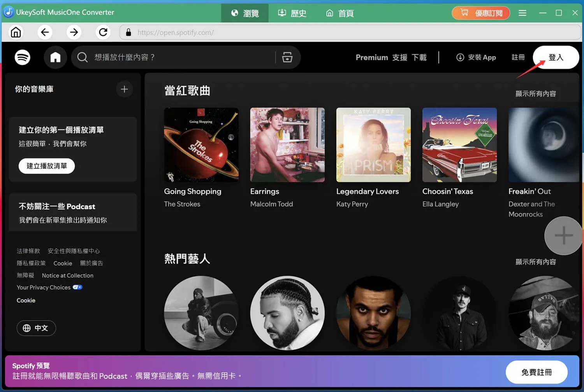This screenshot has height=392, width=584.
Task: Click the Katy Perry artist name
Action: (x=352, y=204)
